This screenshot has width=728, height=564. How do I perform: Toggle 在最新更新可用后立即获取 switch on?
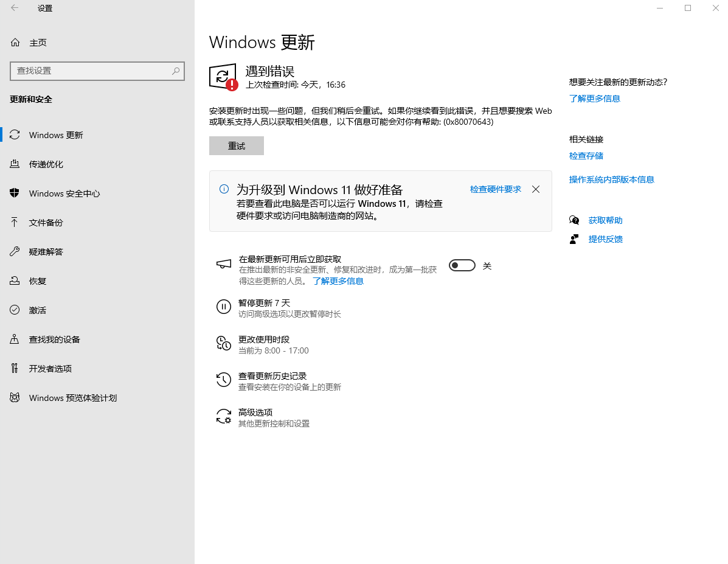click(x=462, y=265)
